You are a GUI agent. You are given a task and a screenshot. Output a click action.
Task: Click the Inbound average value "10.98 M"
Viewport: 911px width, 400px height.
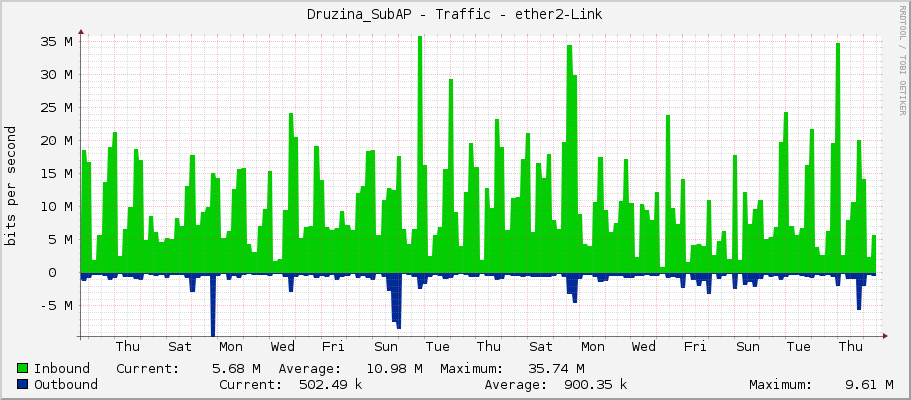[x=394, y=369]
